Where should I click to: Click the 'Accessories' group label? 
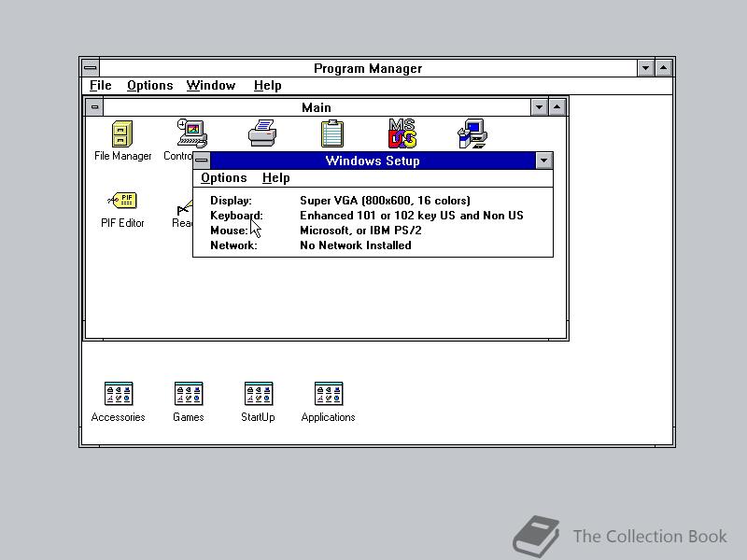[119, 417]
